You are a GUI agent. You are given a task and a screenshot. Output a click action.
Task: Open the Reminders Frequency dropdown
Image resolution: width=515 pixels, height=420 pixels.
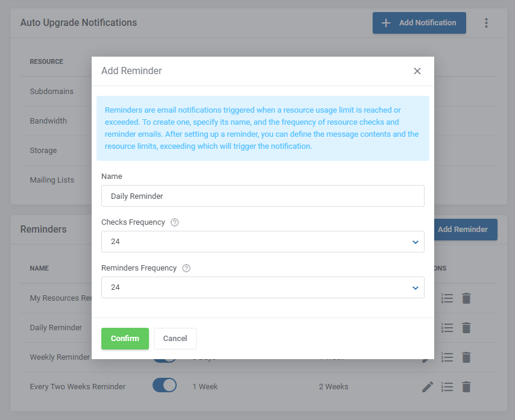coord(263,287)
